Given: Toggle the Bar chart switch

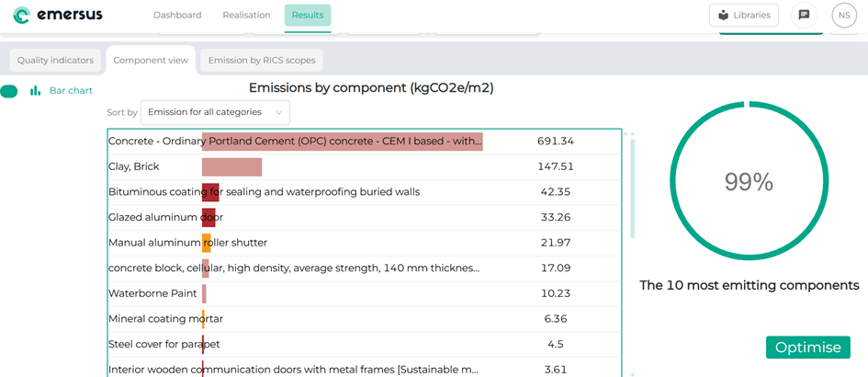Looking at the screenshot, I should point(9,91).
